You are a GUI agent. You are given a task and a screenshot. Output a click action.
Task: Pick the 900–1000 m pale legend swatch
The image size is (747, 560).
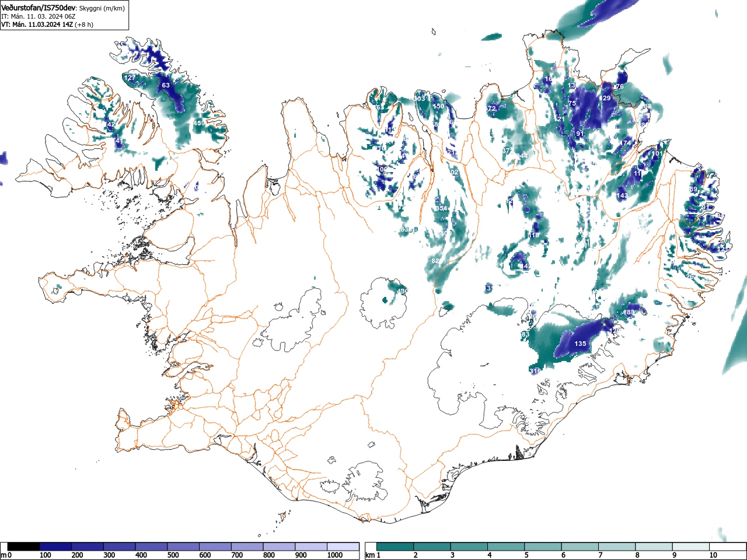(x=311, y=547)
